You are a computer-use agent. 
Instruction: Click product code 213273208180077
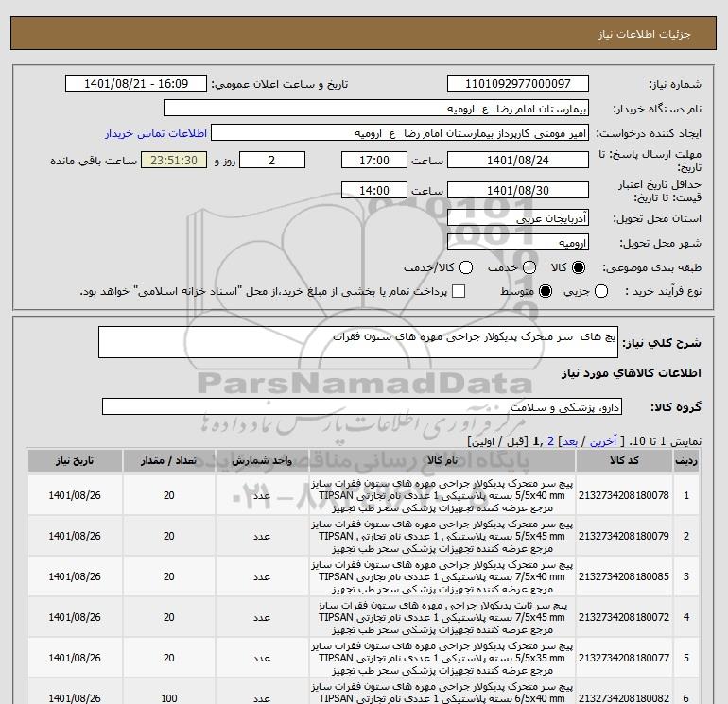pos(624,658)
